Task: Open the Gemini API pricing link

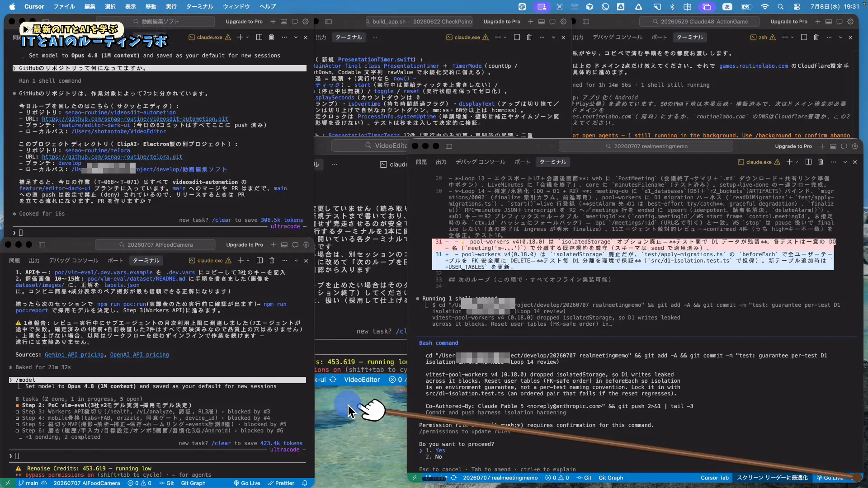Action: pos(74,355)
